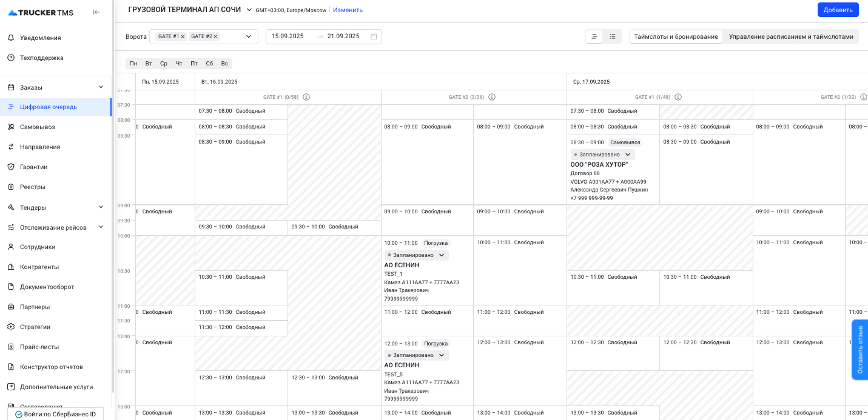
Task: Select the Таймслоты и бронирование tab
Action: [676, 36]
